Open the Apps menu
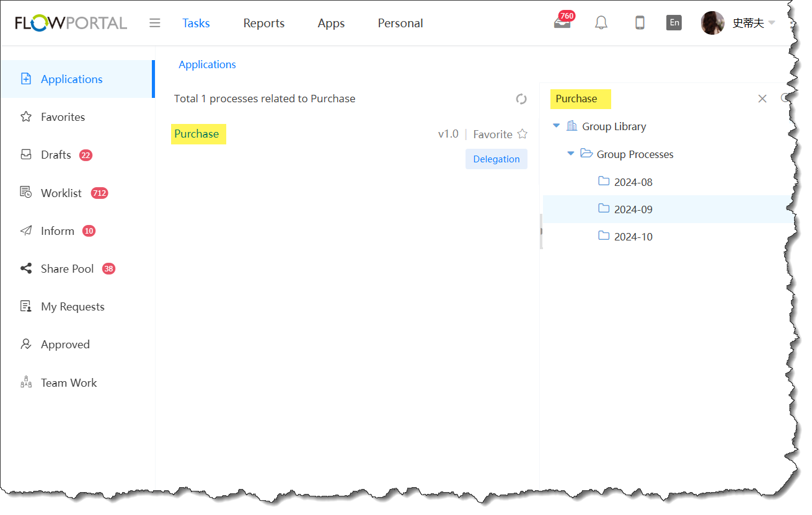Viewport: 812px width, 515px height. pos(331,23)
